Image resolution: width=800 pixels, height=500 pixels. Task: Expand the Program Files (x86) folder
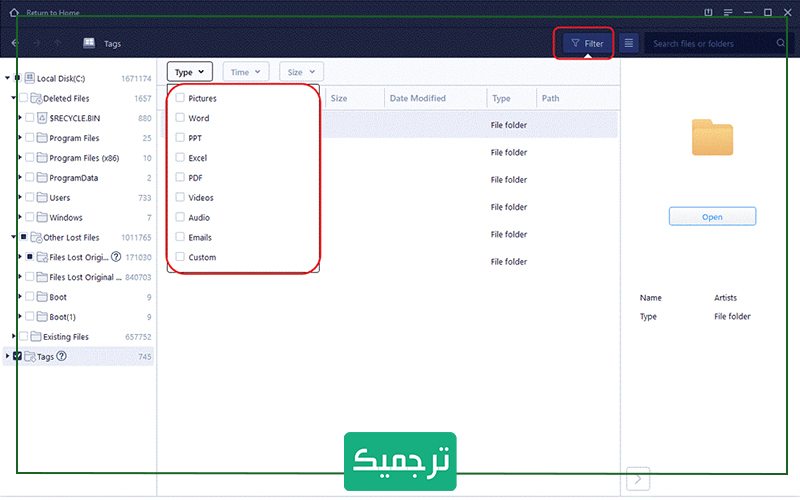coord(20,157)
